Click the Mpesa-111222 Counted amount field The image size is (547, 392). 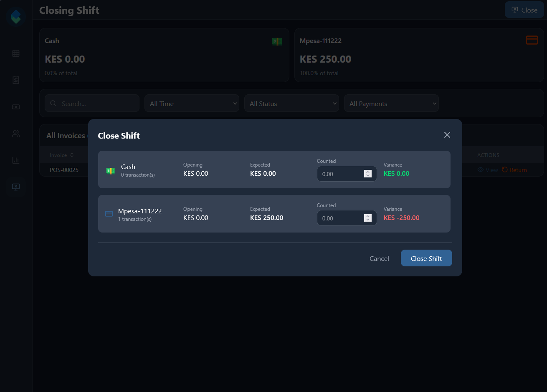(x=347, y=218)
